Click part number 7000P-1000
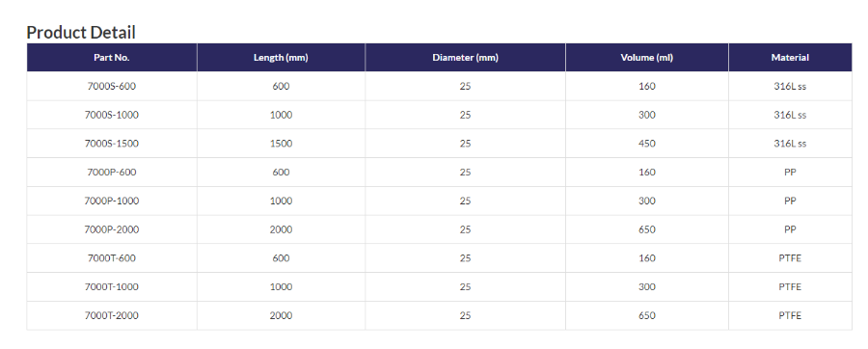This screenshot has height=349, width=868. tap(112, 201)
